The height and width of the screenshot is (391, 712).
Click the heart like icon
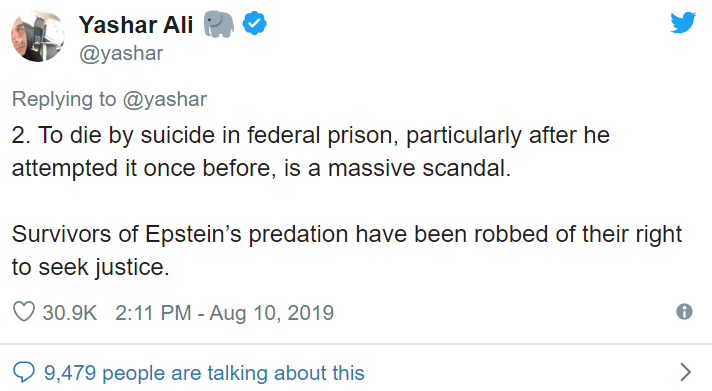24,312
